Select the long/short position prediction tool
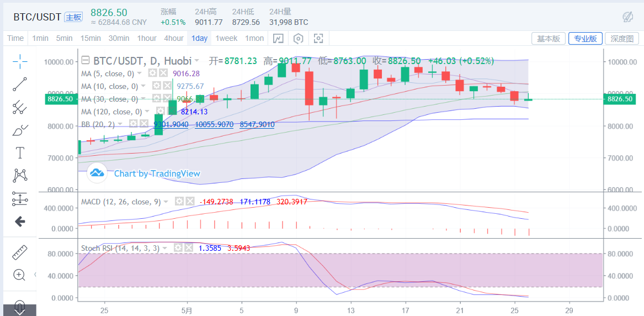This screenshot has height=316, width=644. click(20, 199)
